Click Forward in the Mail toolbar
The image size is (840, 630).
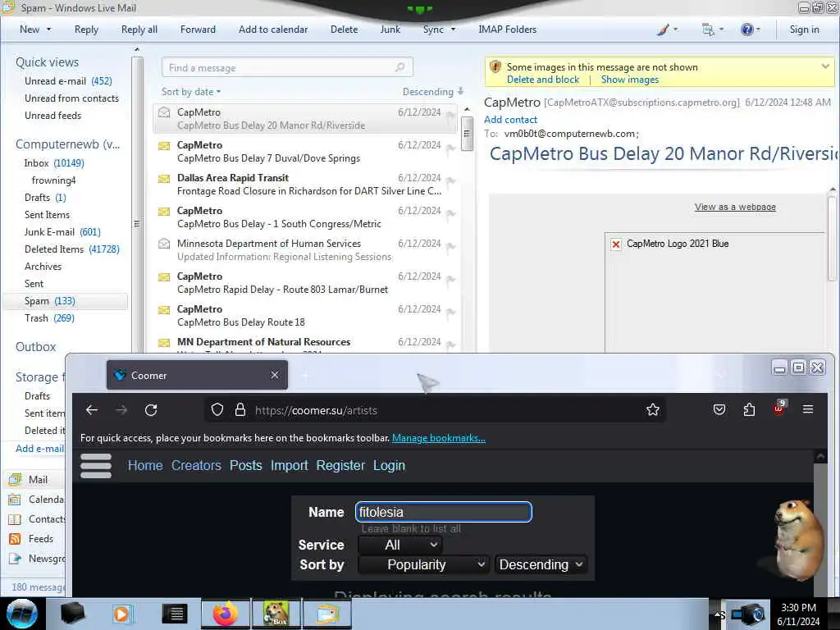coord(198,30)
